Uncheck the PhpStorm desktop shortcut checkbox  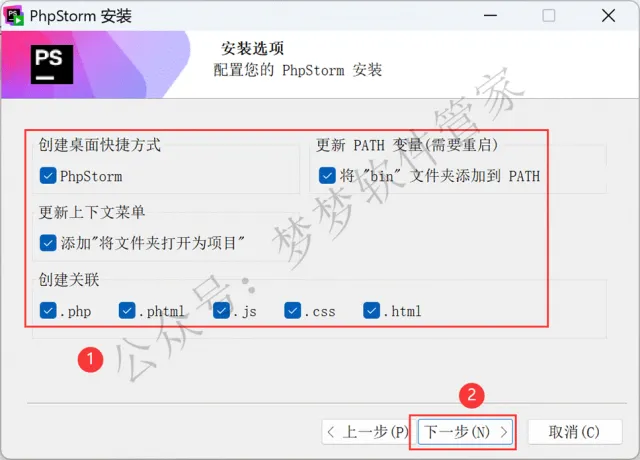point(48,176)
